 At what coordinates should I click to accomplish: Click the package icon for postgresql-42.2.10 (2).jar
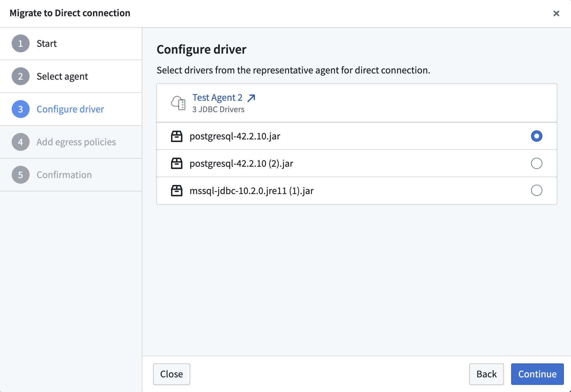(x=177, y=163)
